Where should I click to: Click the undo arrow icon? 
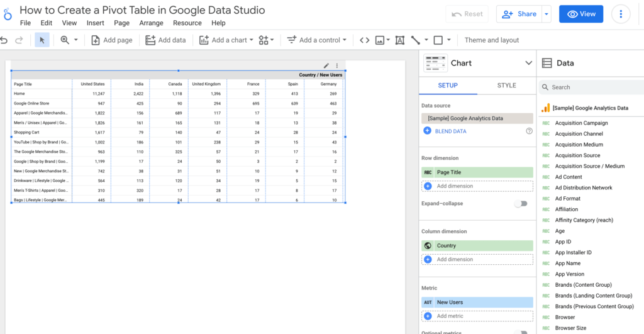pos(4,40)
